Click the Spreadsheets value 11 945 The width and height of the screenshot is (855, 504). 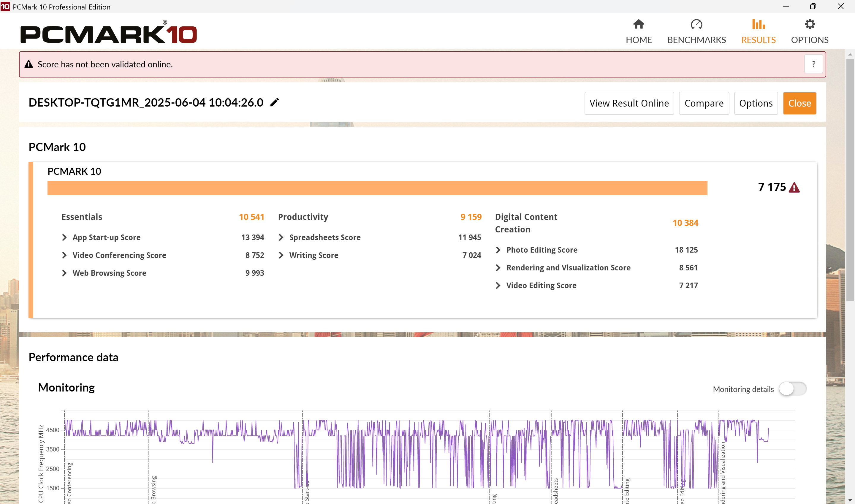469,237
